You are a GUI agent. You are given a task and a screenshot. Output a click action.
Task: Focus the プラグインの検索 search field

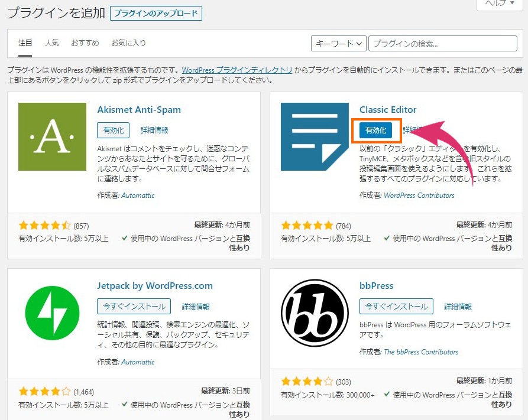click(x=443, y=44)
